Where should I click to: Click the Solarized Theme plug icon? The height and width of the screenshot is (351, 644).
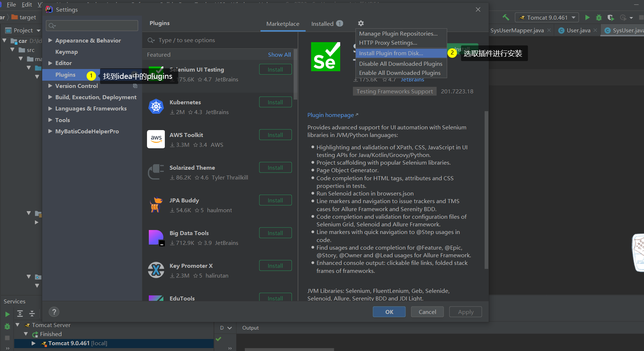[x=156, y=172]
